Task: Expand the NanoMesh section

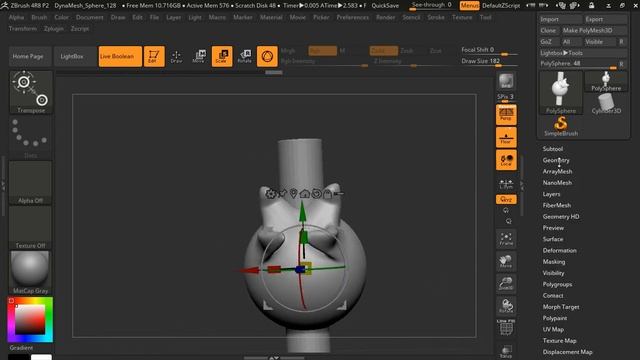Action: tap(557, 183)
